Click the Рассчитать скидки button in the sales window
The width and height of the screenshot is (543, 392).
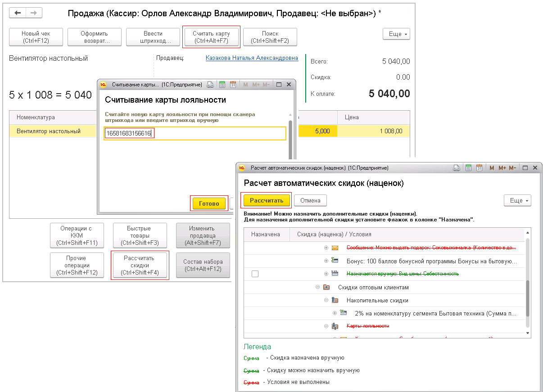(x=139, y=266)
